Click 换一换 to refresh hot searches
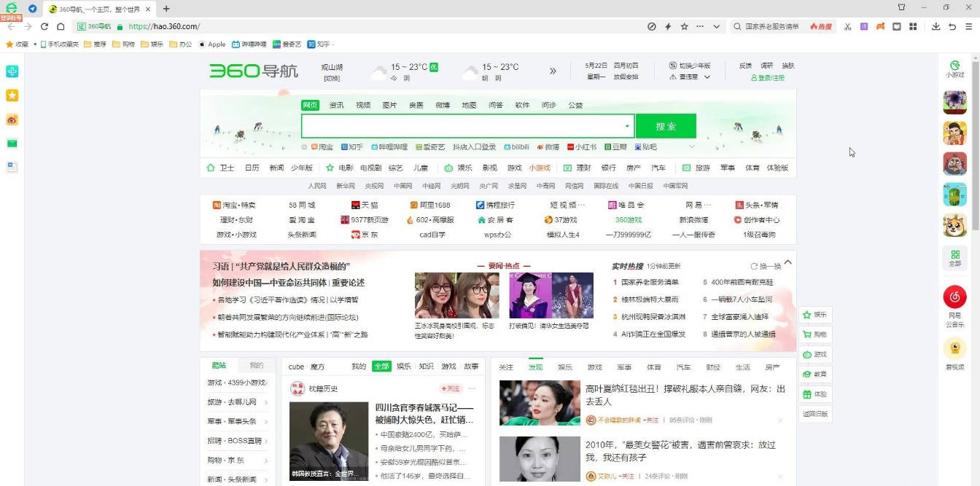 coord(766,266)
